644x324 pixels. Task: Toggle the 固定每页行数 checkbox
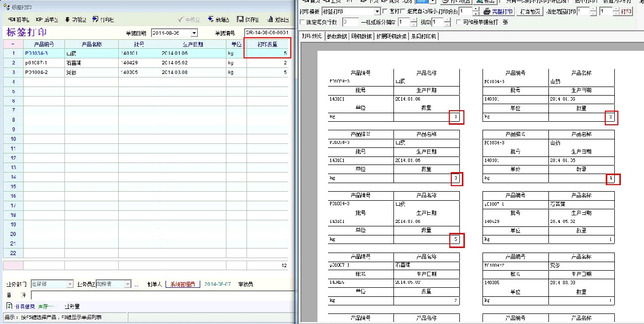coord(302,22)
